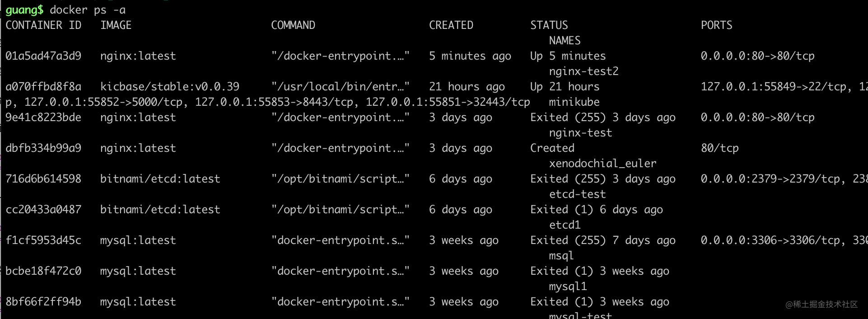Click the 'docker ps -a' command text

(88, 10)
